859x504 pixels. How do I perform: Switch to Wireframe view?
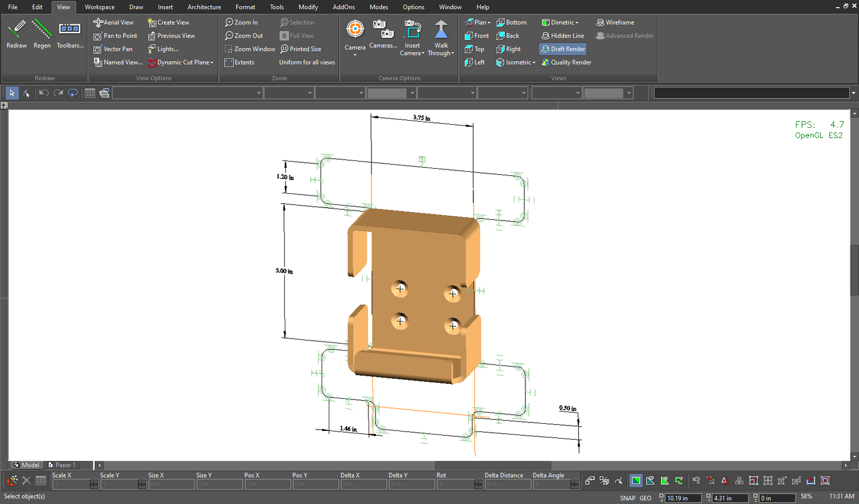(x=615, y=22)
